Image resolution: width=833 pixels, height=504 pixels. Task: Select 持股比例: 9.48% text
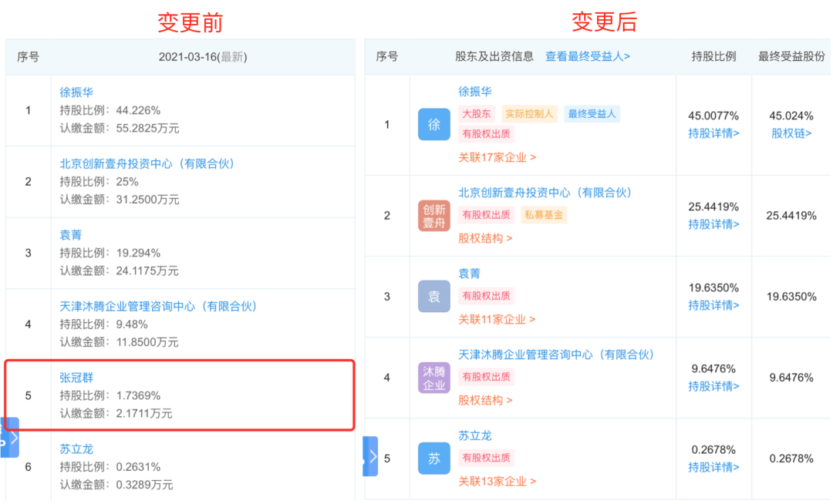pos(103,324)
